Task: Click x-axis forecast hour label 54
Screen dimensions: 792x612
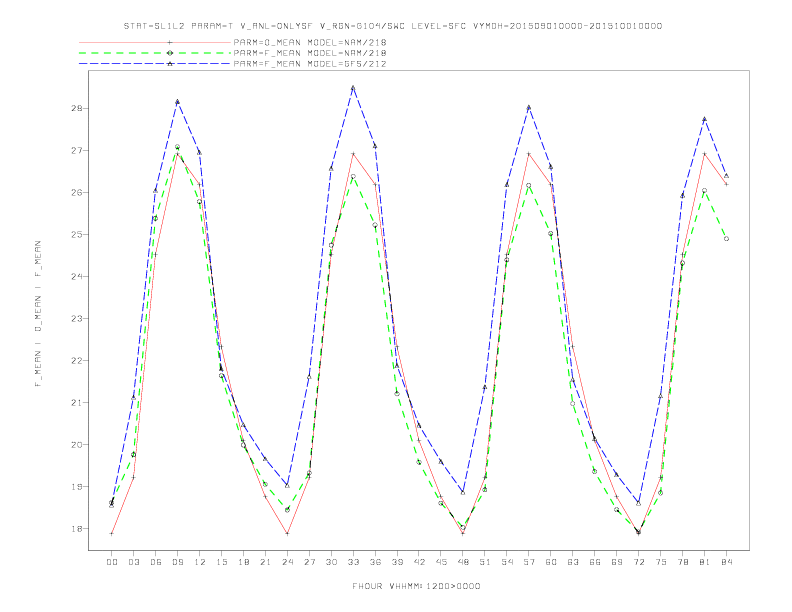Action: pyautogui.click(x=507, y=562)
